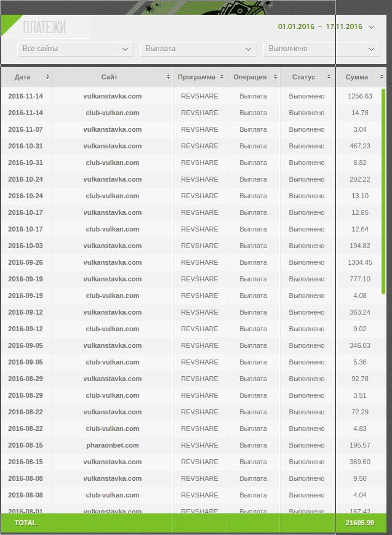Select the amount 1256.63

[360, 96]
